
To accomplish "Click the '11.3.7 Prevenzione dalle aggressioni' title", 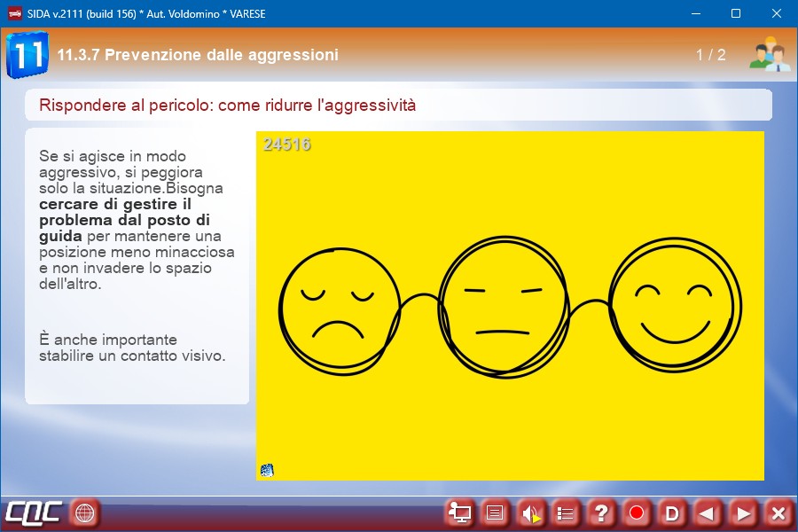I will [x=198, y=55].
